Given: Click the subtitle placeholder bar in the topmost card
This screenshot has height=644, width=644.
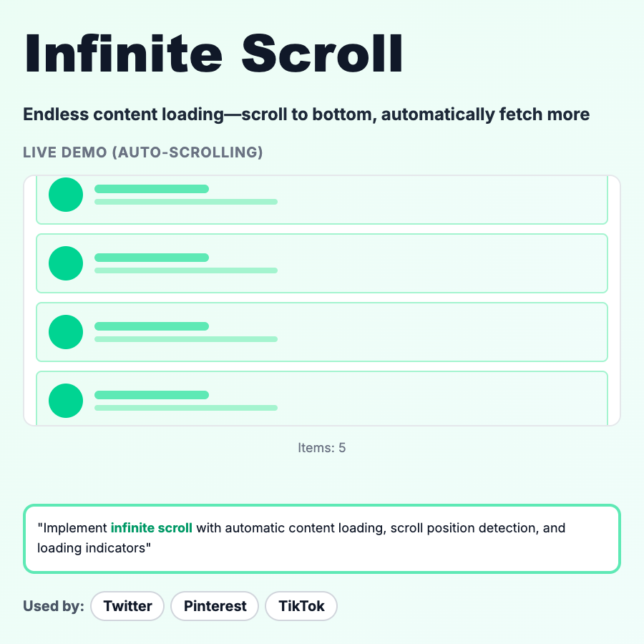Looking at the screenshot, I should click(186, 202).
